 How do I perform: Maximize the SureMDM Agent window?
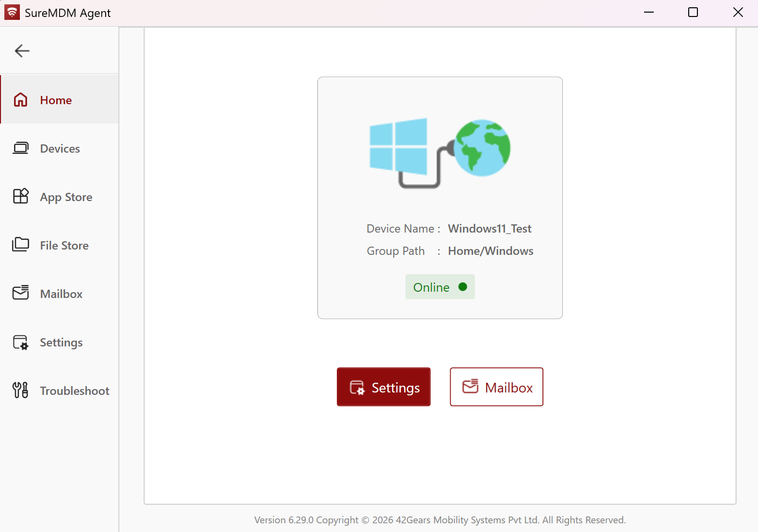point(693,13)
